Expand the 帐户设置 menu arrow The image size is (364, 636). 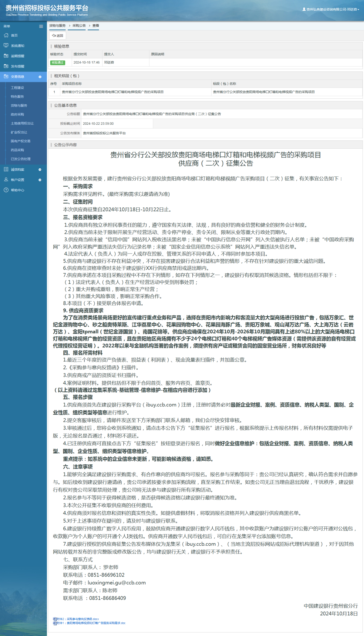pos(40,180)
